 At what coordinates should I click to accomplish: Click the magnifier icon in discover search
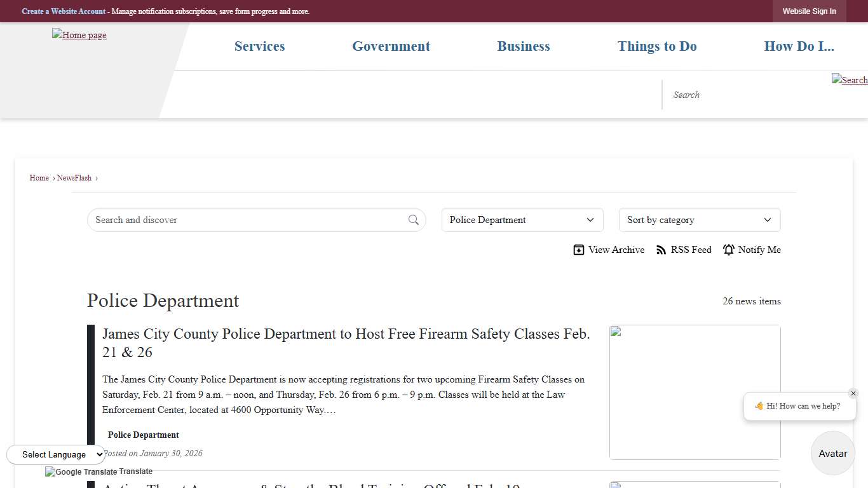coord(414,220)
